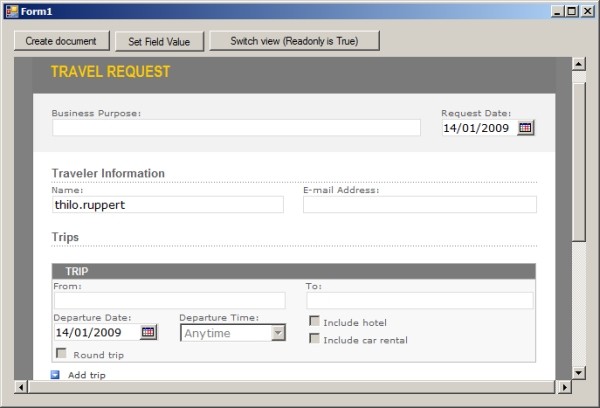This screenshot has height=408, width=600.
Task: Enable the Round trip checkbox
Action: [x=61, y=353]
